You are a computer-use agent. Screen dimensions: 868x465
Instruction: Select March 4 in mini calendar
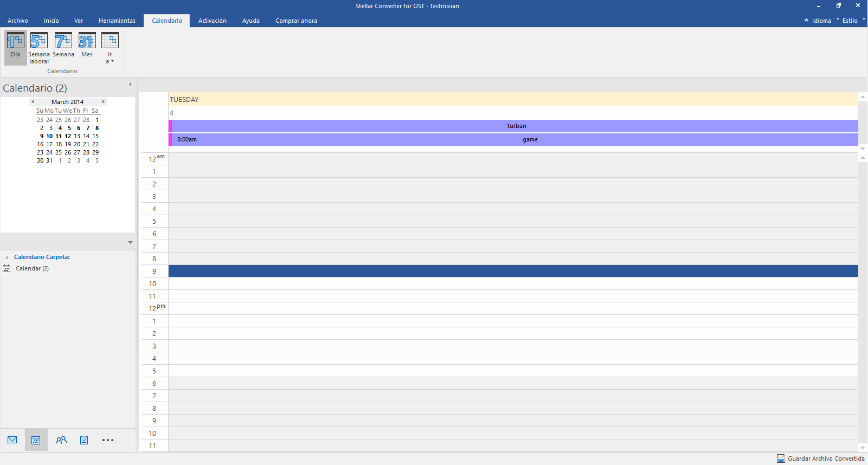pyautogui.click(x=60, y=128)
